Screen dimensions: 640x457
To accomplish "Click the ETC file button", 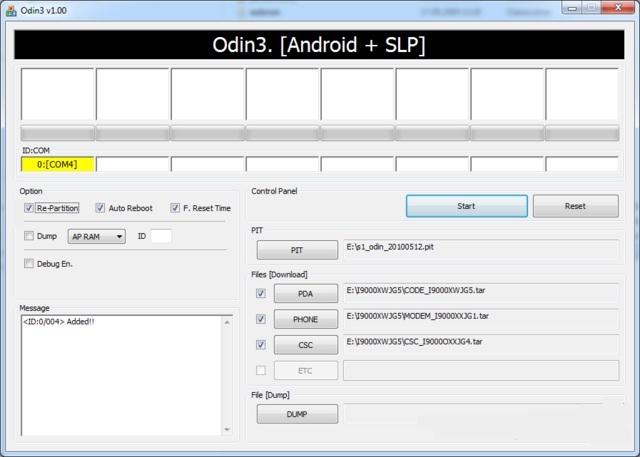I will 306,370.
